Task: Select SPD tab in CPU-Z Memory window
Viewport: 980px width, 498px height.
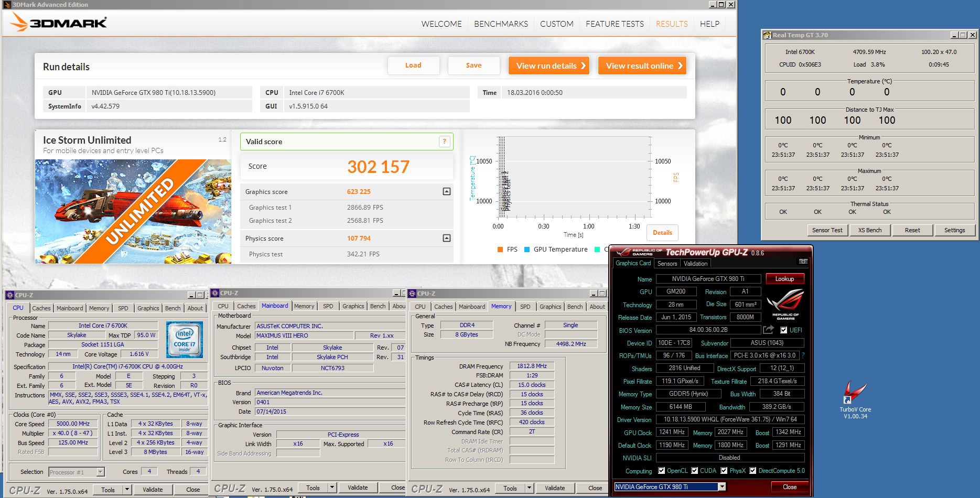Action: [x=525, y=307]
